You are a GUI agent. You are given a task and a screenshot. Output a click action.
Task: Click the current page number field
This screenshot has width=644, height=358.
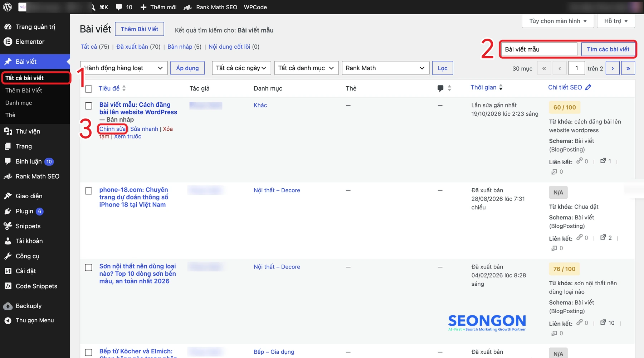pos(576,68)
